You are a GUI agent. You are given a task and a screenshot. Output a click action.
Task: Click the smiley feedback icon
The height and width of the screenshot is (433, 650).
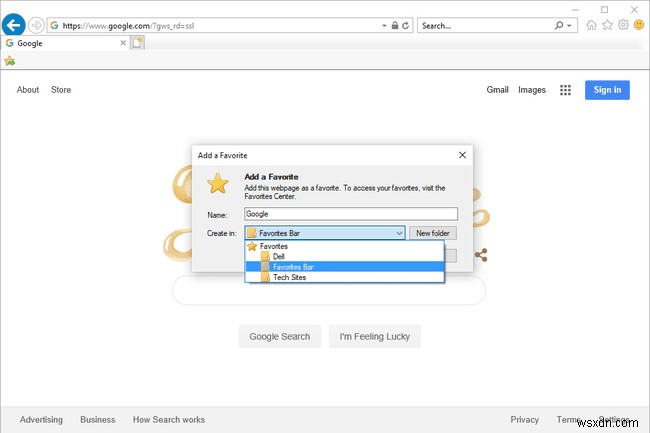[x=639, y=25]
